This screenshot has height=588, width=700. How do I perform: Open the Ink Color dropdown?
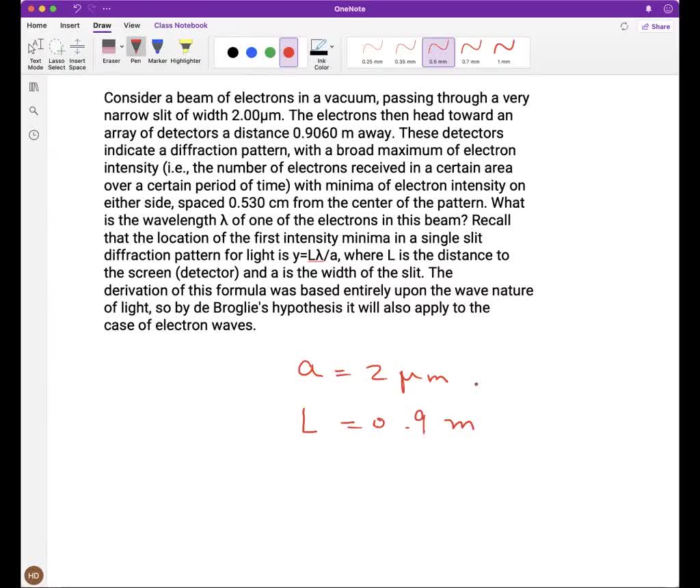[332, 48]
